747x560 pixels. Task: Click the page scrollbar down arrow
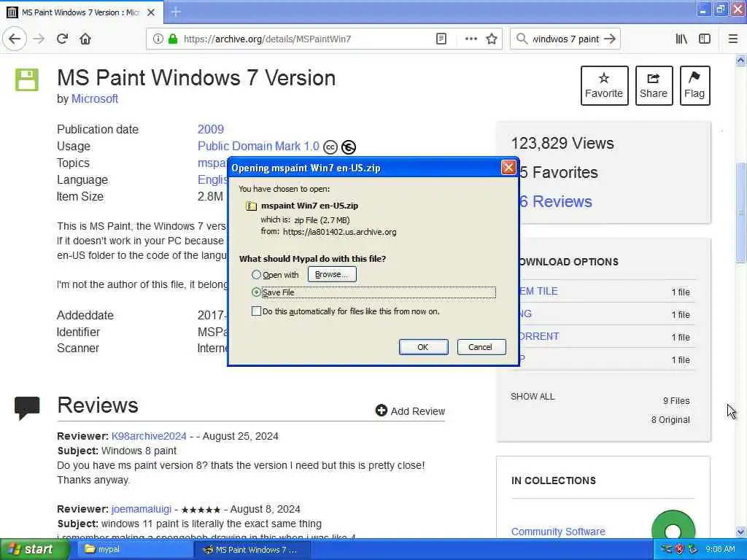tap(740, 532)
